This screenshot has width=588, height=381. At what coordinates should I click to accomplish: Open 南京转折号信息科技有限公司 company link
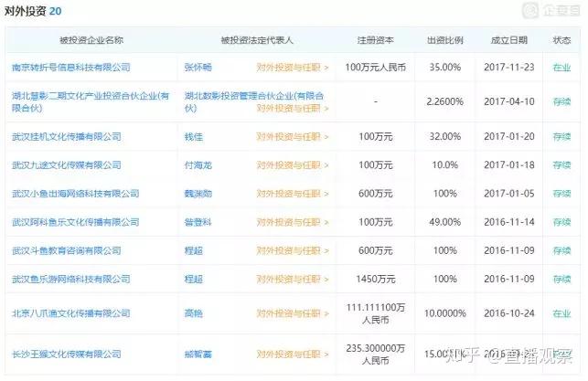click(71, 67)
